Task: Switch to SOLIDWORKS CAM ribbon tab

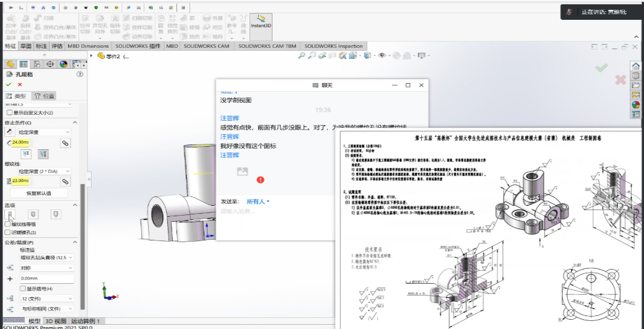Action: pos(206,46)
